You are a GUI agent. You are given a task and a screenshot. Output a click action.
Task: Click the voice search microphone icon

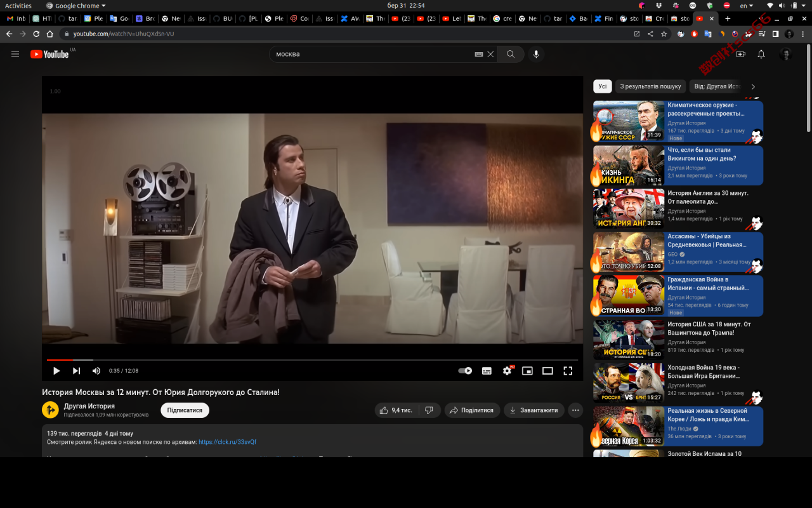(536, 54)
